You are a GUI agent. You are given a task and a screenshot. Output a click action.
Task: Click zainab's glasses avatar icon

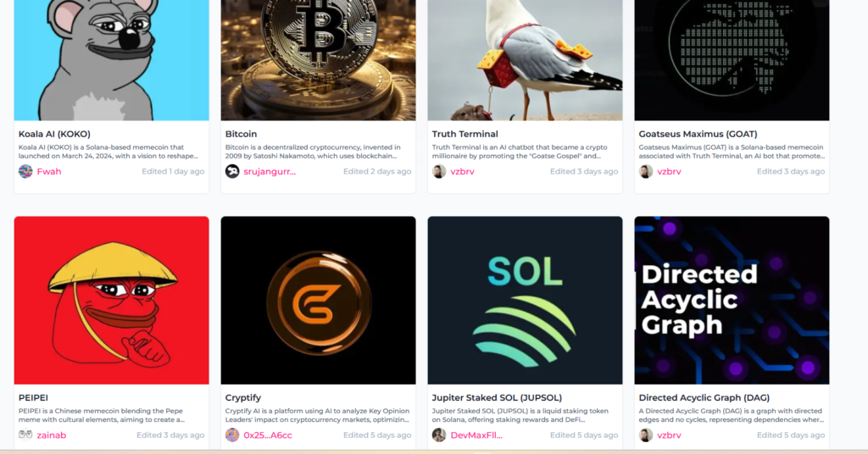click(x=25, y=435)
